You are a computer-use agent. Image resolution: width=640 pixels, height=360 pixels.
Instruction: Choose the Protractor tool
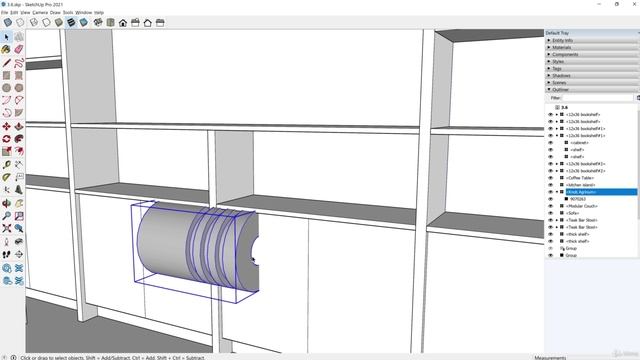[7, 178]
